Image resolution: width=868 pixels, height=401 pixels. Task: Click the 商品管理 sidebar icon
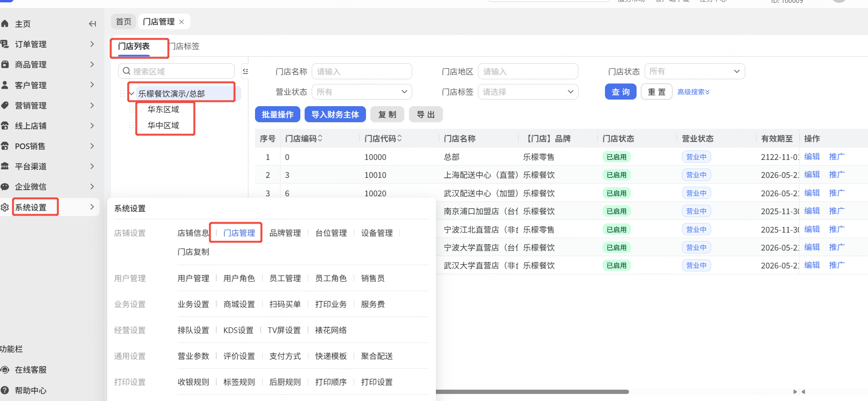(x=5, y=64)
